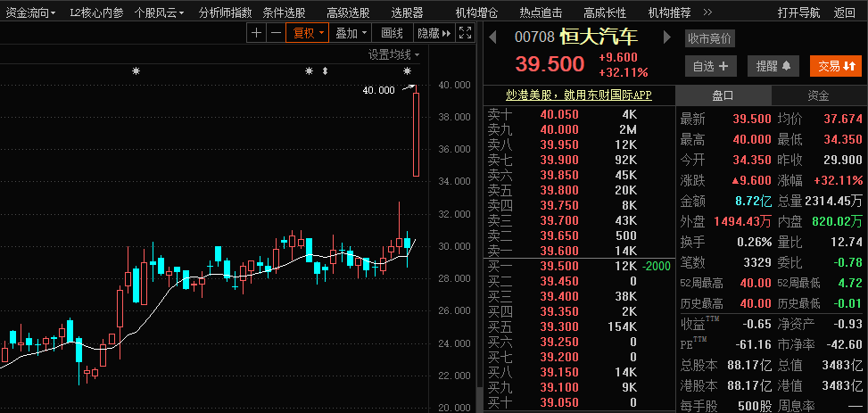
Task: Go to previous stock with left arrow
Action: click(x=492, y=37)
